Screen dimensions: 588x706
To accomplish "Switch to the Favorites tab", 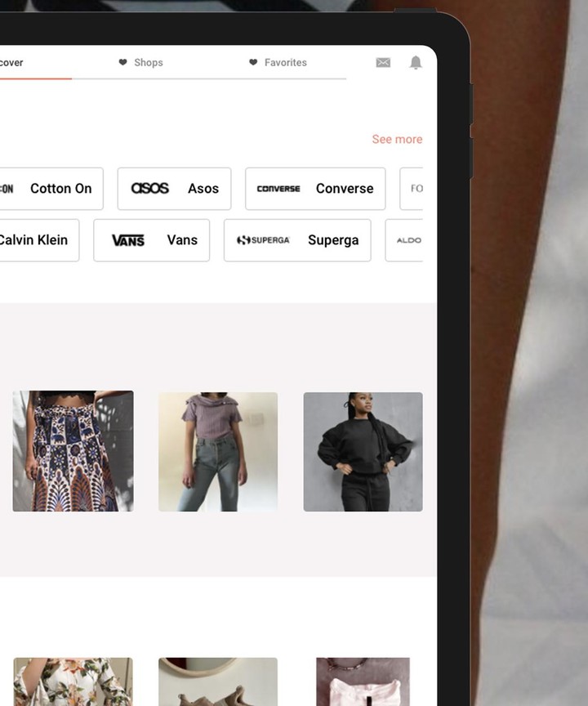I will click(278, 63).
